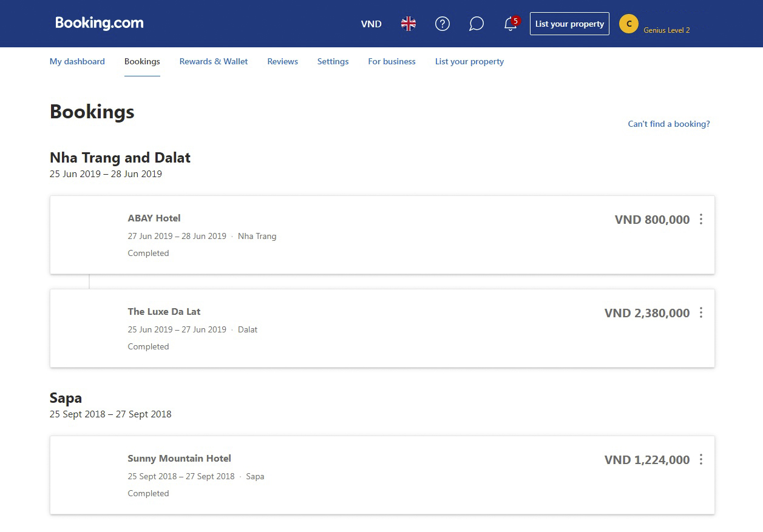The height and width of the screenshot is (532, 763).
Task: Click the notification badge showing 5
Action: [515, 20]
